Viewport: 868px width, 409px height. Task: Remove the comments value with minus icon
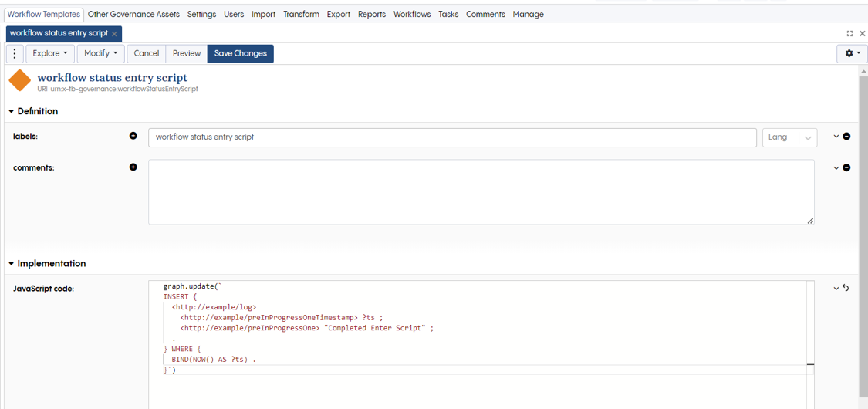point(846,167)
